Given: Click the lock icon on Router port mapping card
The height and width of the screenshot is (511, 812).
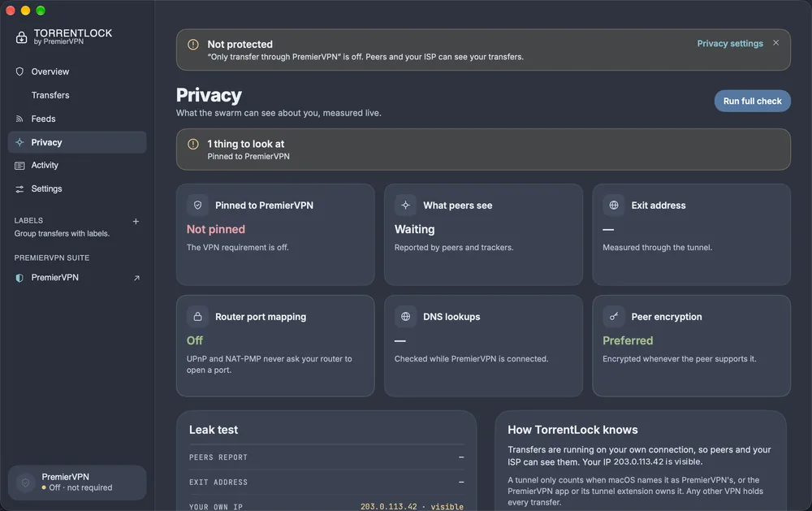Looking at the screenshot, I should click(x=198, y=317).
